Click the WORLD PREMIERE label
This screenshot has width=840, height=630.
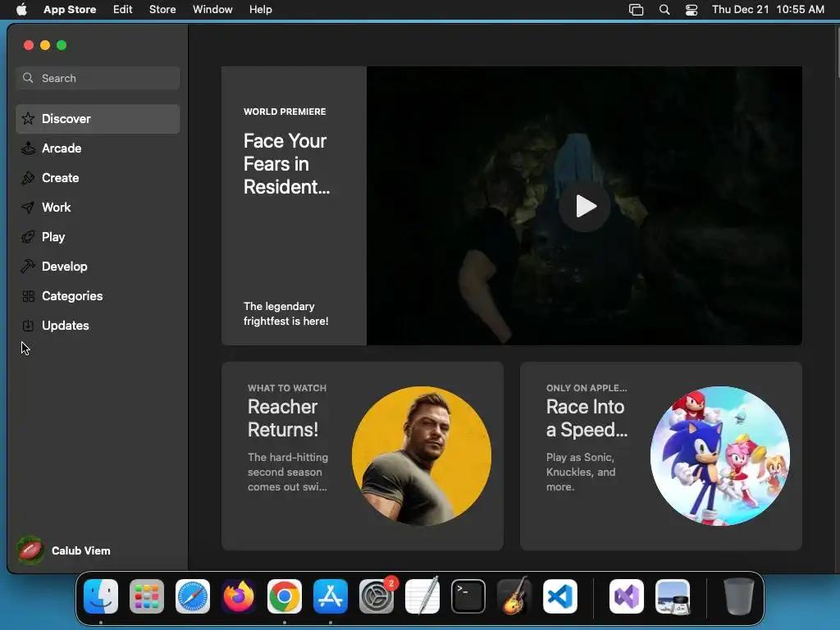[x=285, y=112]
